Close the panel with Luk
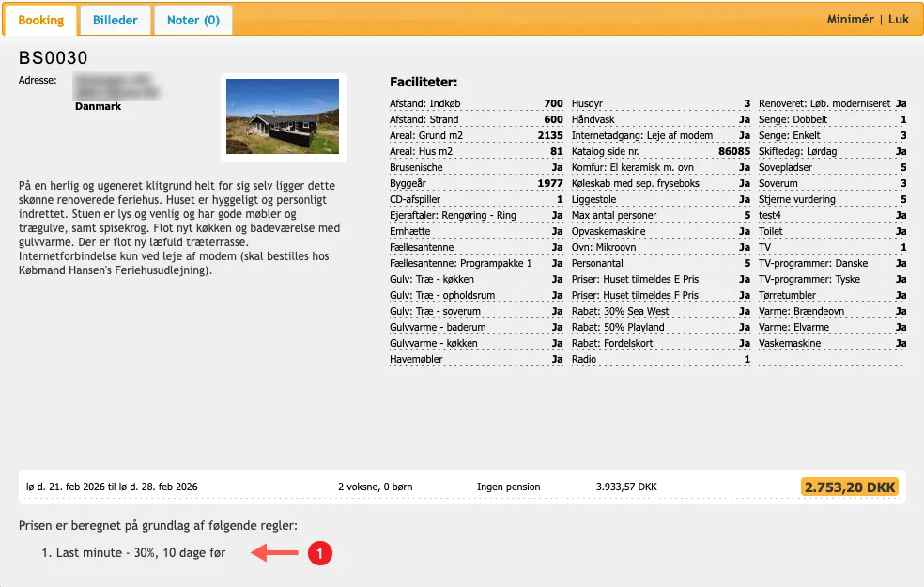924x587 pixels. (899, 20)
